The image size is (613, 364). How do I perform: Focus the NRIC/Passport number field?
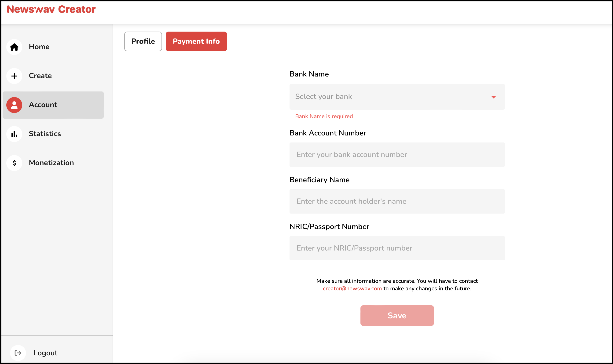click(x=397, y=248)
